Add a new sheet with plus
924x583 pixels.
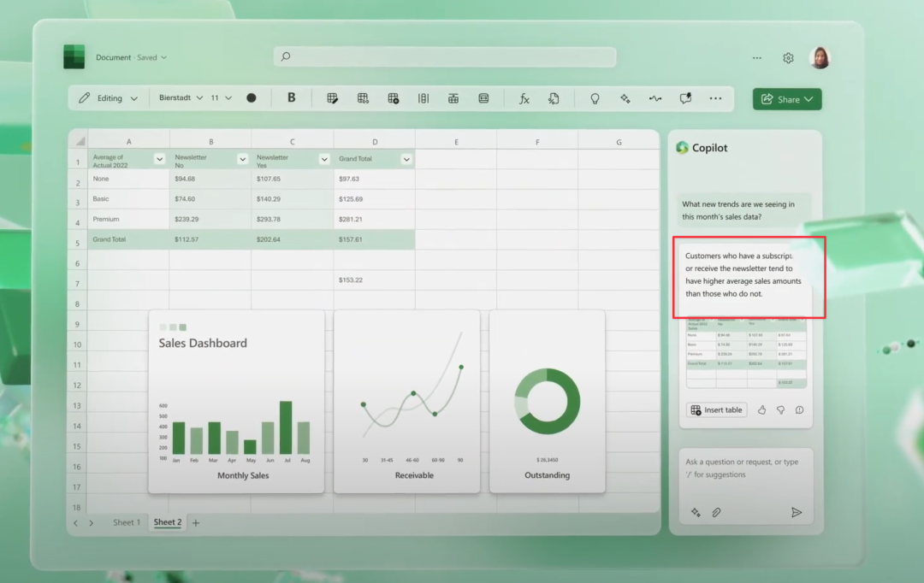pyautogui.click(x=196, y=523)
